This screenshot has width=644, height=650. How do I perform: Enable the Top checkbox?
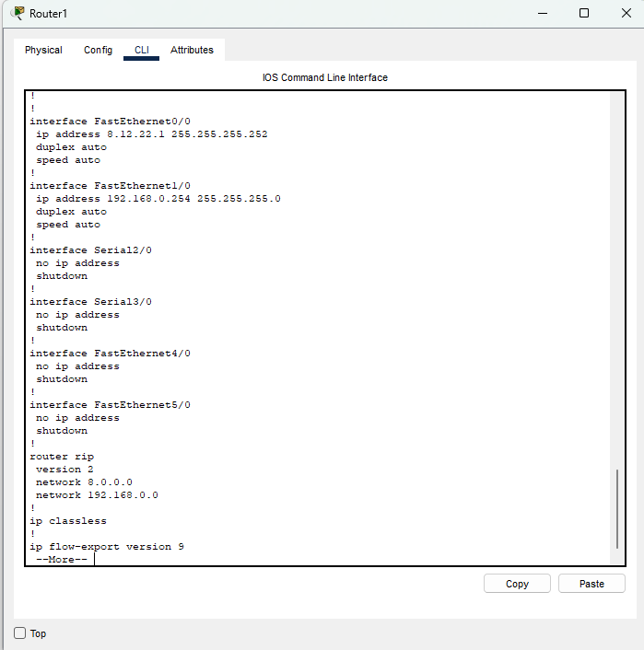click(x=19, y=633)
